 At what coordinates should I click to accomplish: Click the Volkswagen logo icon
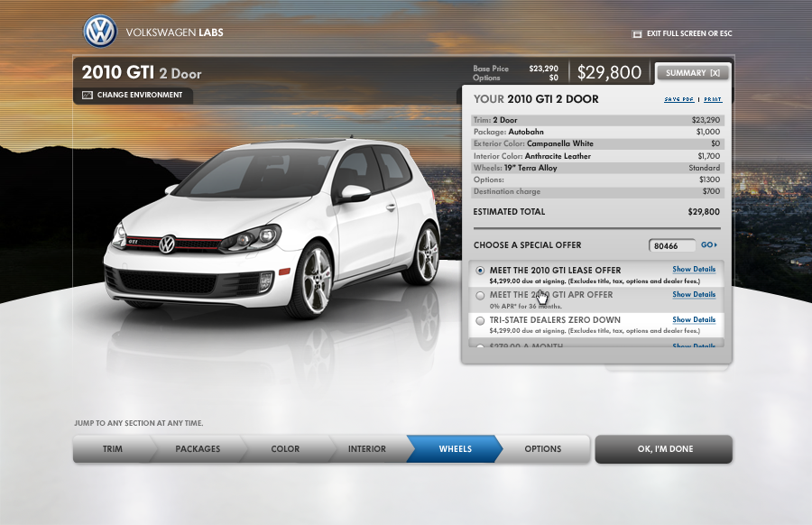tap(100, 31)
